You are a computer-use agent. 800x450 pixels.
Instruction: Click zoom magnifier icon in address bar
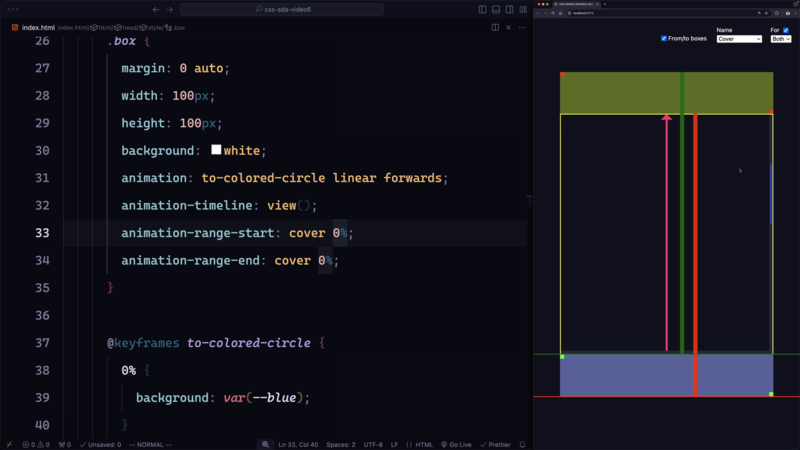(759, 13)
